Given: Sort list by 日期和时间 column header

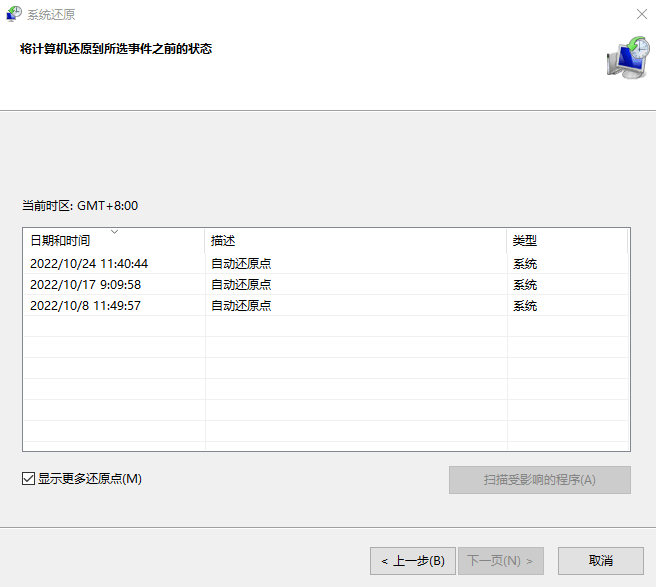Looking at the screenshot, I should click(60, 241).
